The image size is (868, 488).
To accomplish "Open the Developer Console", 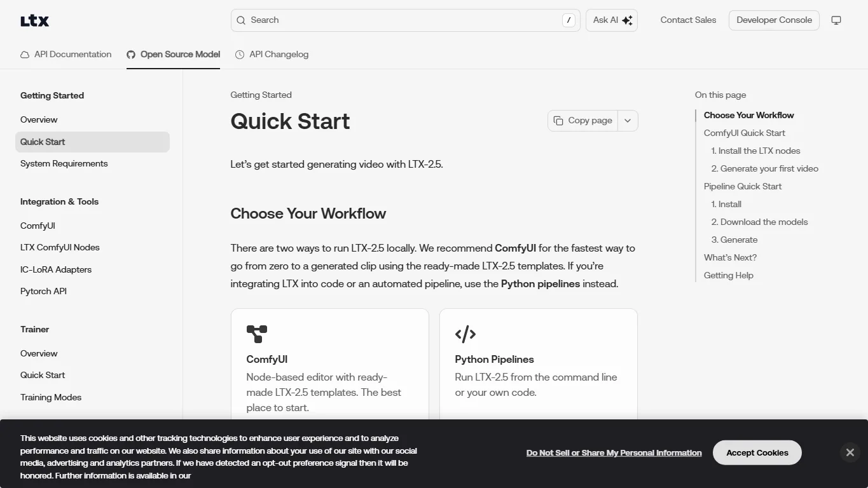I will coord(774,20).
